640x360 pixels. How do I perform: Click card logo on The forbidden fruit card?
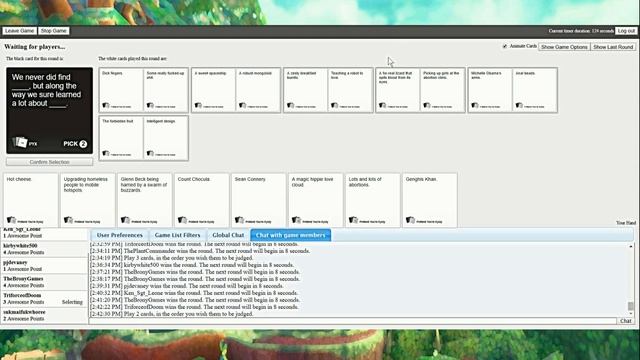pyautogui.click(x=106, y=153)
